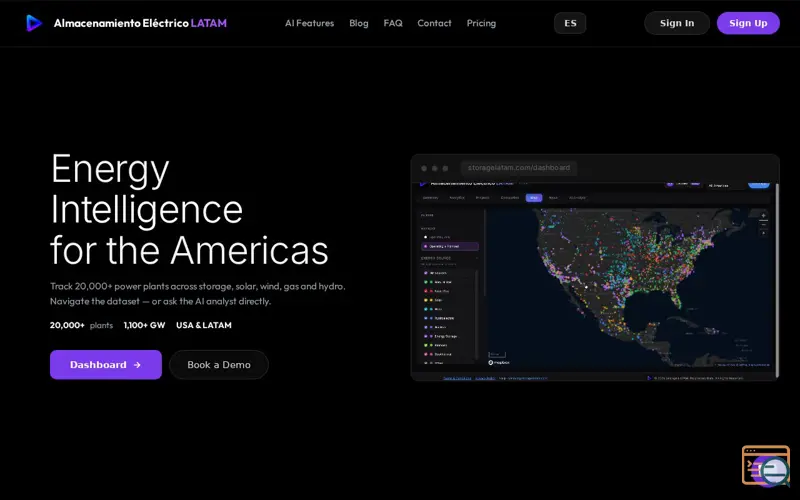Open the FAQ page

(393, 23)
